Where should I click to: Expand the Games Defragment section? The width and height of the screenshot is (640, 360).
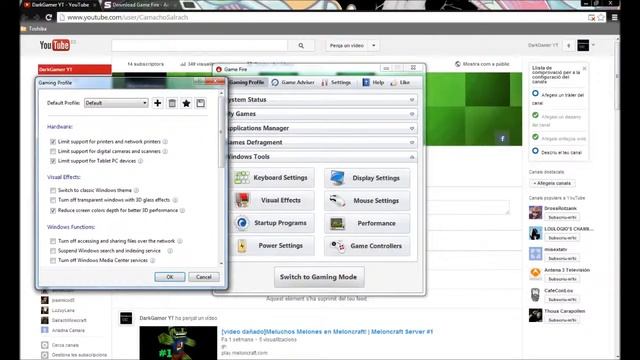412,142
